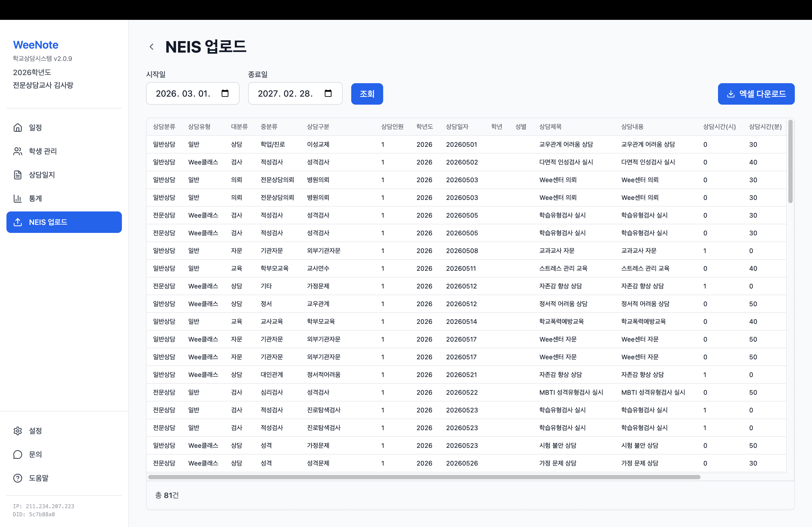Click the WeeNote logo link

[x=35, y=45]
